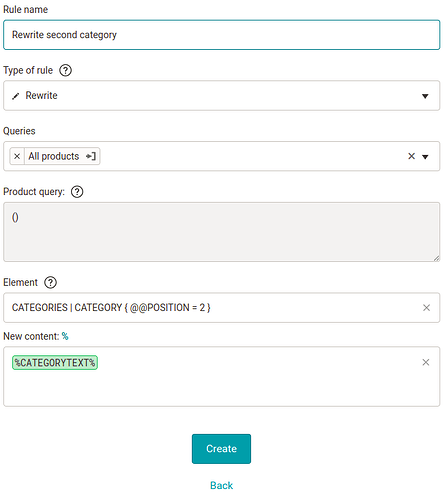
Task: Click the pencil icon beside Rewrite
Action: [x=15, y=96]
